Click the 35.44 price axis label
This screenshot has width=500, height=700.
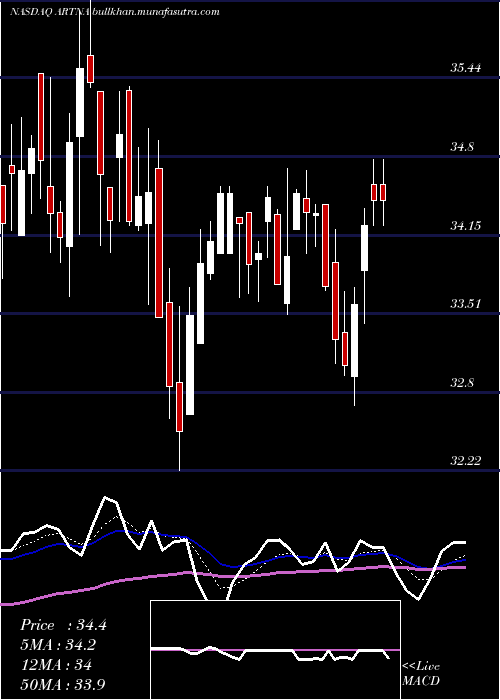466,68
